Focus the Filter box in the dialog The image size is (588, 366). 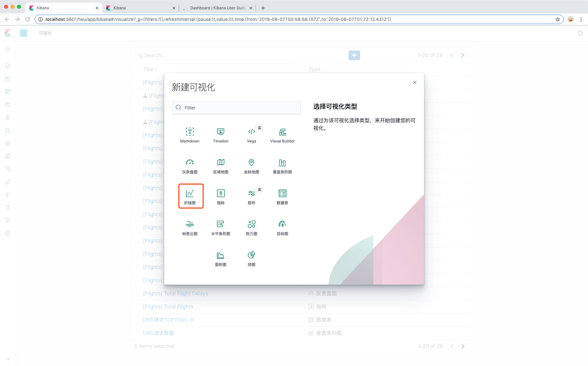pyautogui.click(x=236, y=108)
